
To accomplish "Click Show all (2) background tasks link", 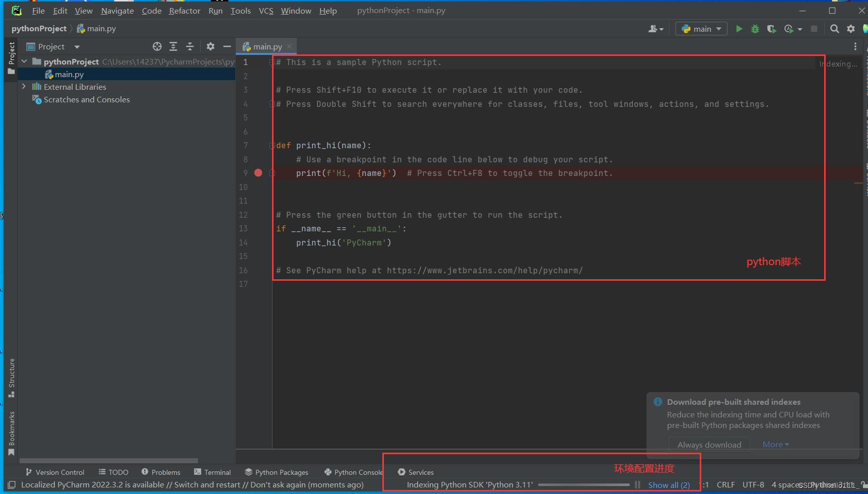I will tap(669, 485).
